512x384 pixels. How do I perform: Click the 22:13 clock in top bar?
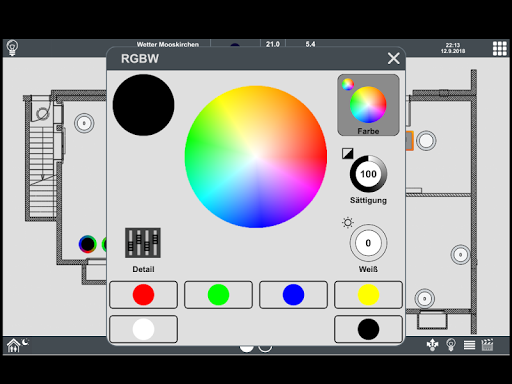[453, 45]
